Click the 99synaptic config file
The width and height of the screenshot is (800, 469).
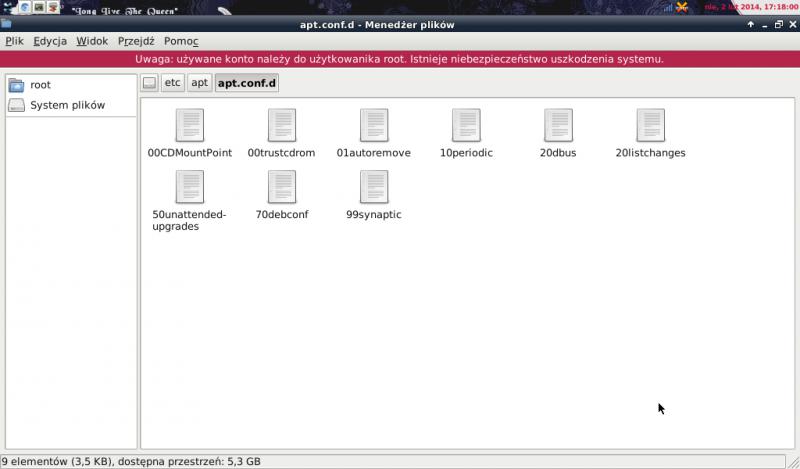point(373,187)
